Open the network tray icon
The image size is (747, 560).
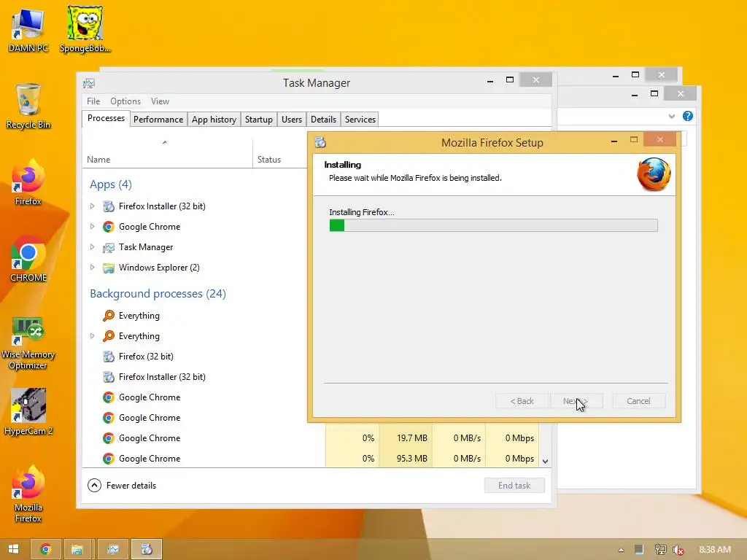(660, 550)
